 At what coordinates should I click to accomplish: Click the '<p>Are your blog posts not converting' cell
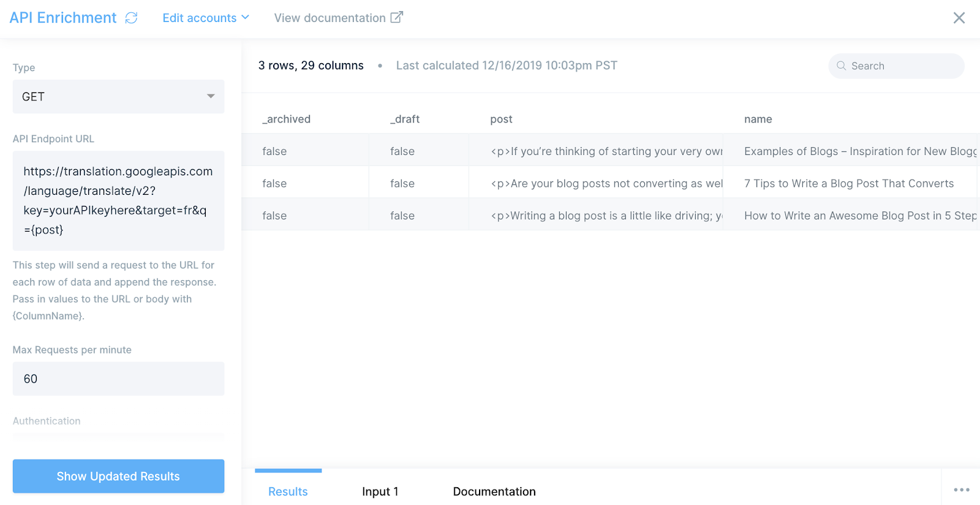(596, 183)
